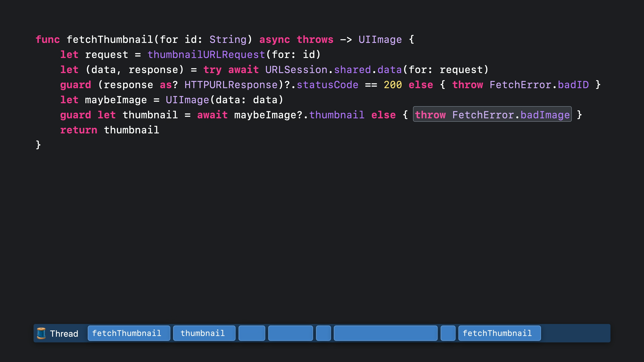This screenshot has width=644, height=362.
Task: Click the numeric literal 200
Action: tap(392, 85)
